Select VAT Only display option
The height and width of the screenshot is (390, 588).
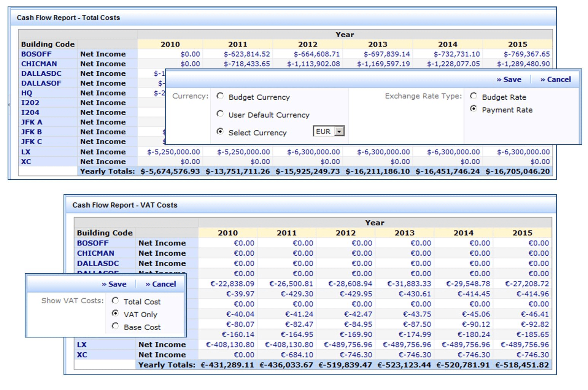coord(116,314)
